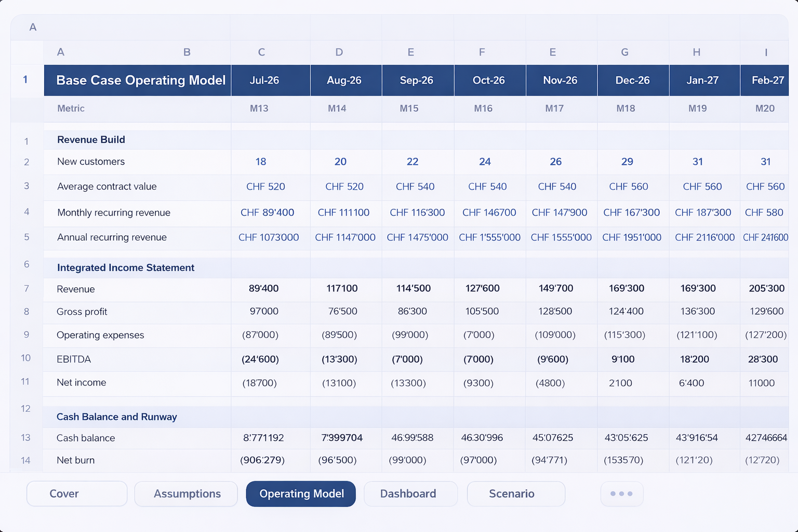Select column header C

point(261,52)
